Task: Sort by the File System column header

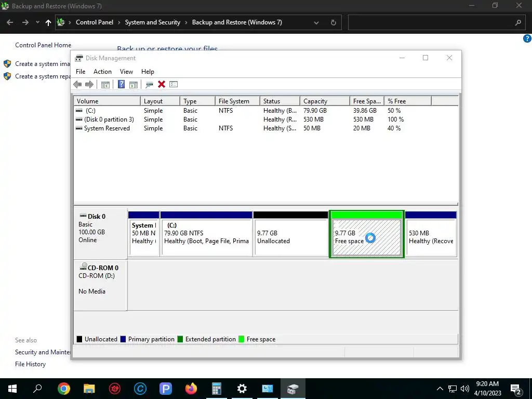Action: [x=237, y=101]
